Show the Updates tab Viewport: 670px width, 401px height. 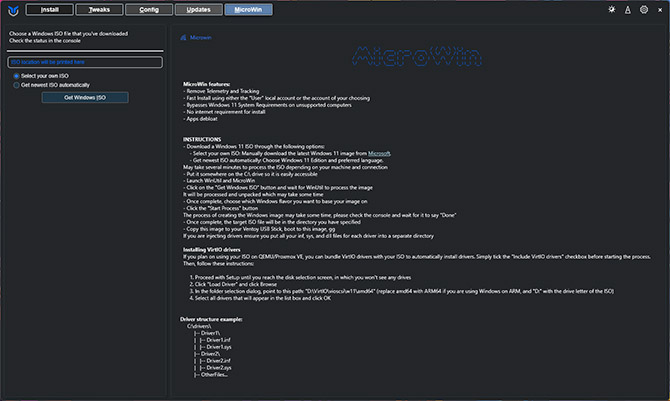tap(199, 10)
